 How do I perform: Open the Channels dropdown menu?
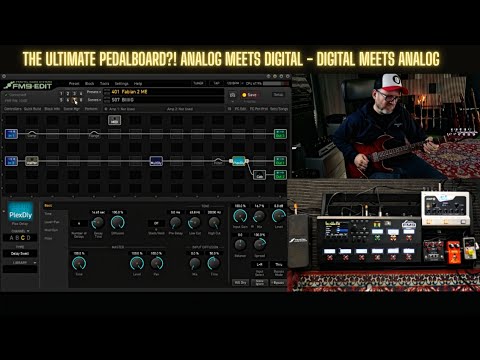(20, 231)
